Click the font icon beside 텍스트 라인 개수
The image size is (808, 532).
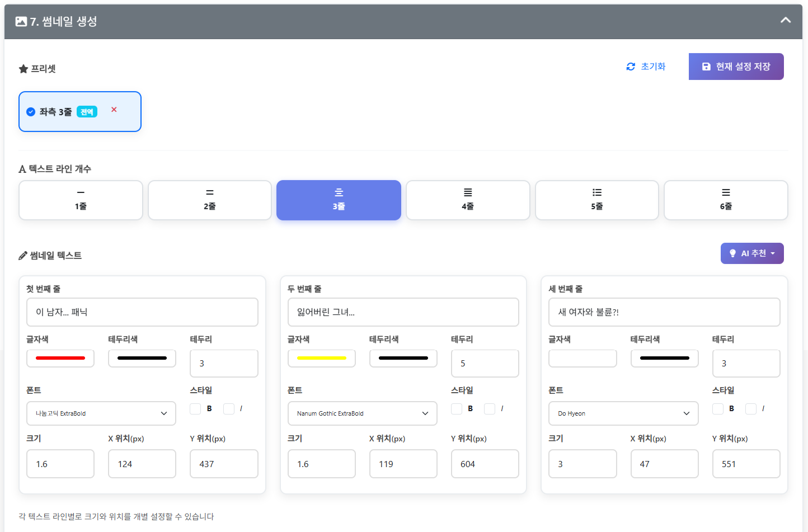[x=22, y=169]
